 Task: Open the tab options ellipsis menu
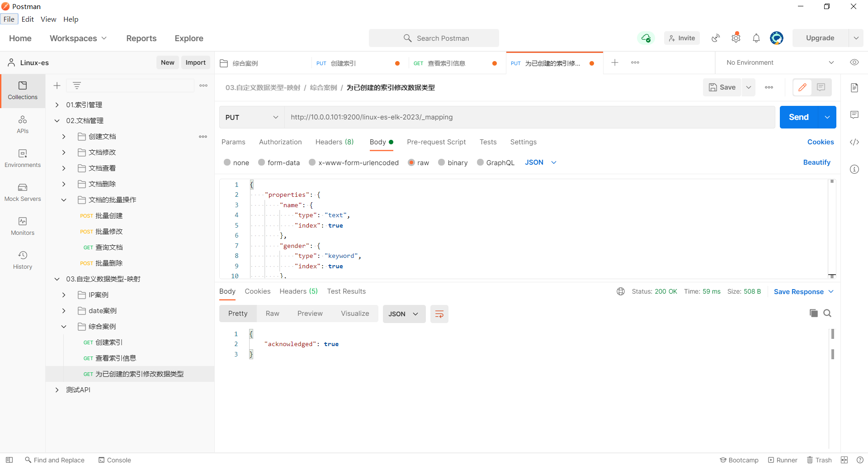pyautogui.click(x=635, y=62)
